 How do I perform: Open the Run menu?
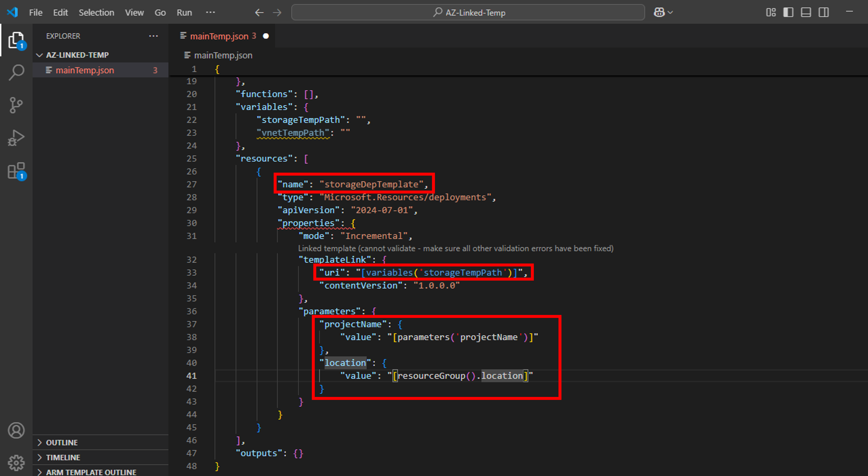coord(184,12)
